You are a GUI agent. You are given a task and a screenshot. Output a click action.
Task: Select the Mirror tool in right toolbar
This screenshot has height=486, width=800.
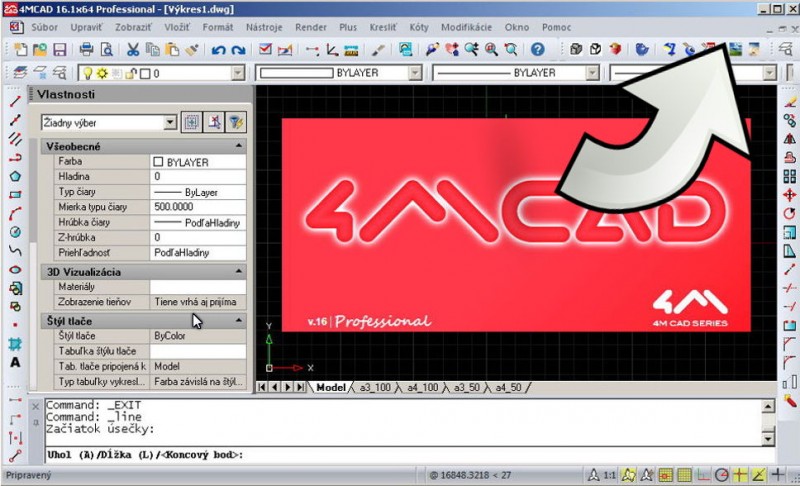pos(789,139)
